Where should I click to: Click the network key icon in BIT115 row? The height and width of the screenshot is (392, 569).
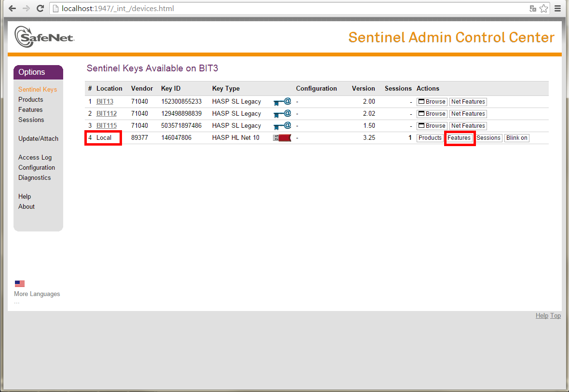[282, 125]
